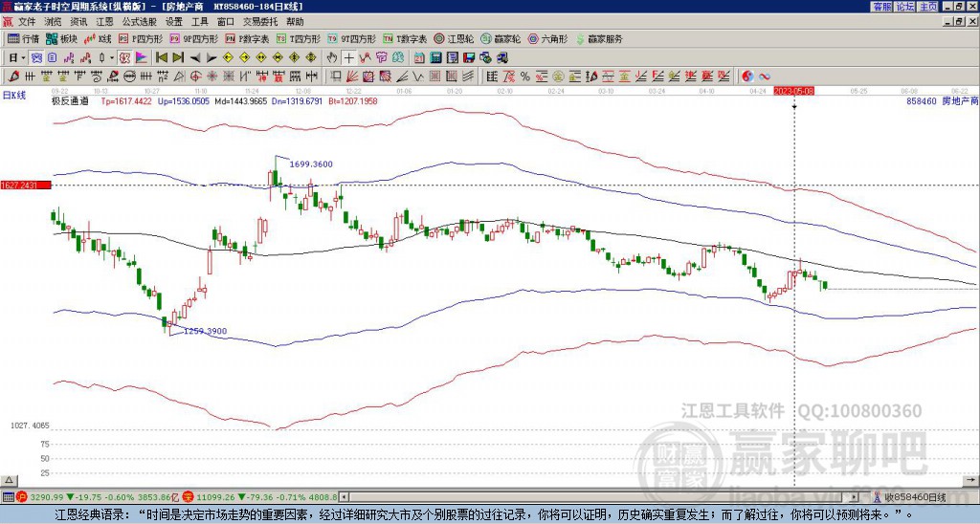
Task: Select the zigzag wave drawing tool
Action: click(x=417, y=76)
